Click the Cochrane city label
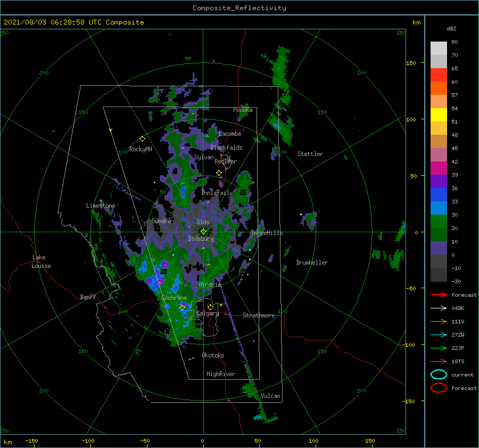Screen dimensions: 479x448 [174, 298]
